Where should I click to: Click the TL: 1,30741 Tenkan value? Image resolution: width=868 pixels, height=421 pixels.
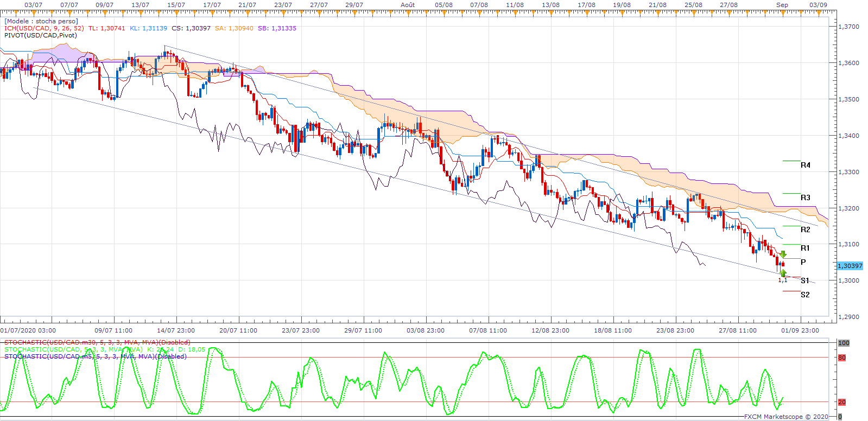pos(106,28)
